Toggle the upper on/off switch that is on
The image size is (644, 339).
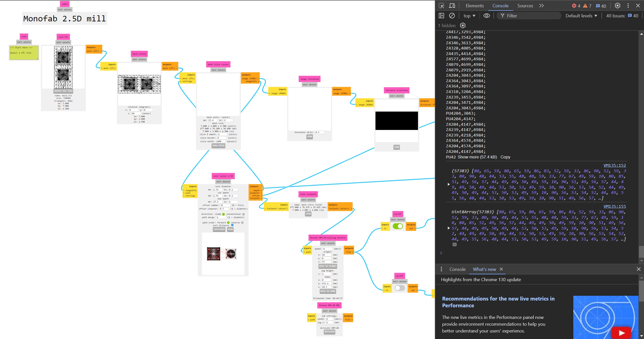pyautogui.click(x=398, y=226)
